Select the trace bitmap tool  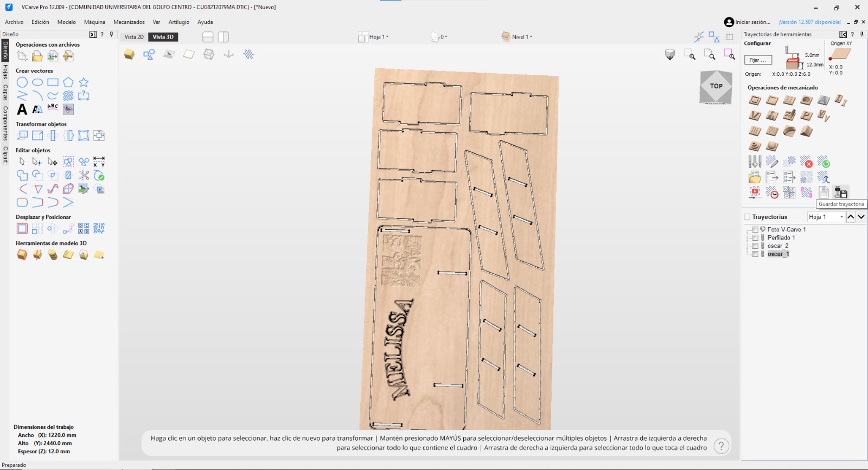(x=68, y=109)
